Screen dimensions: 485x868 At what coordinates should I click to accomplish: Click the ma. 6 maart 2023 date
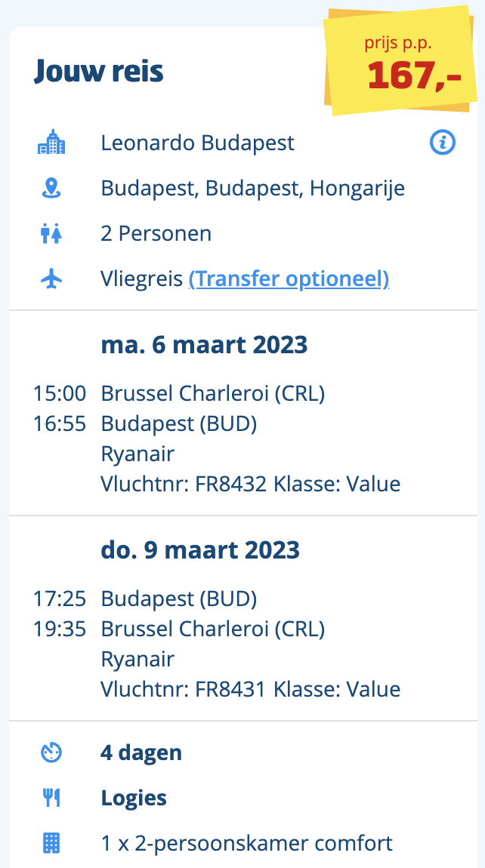(x=204, y=345)
